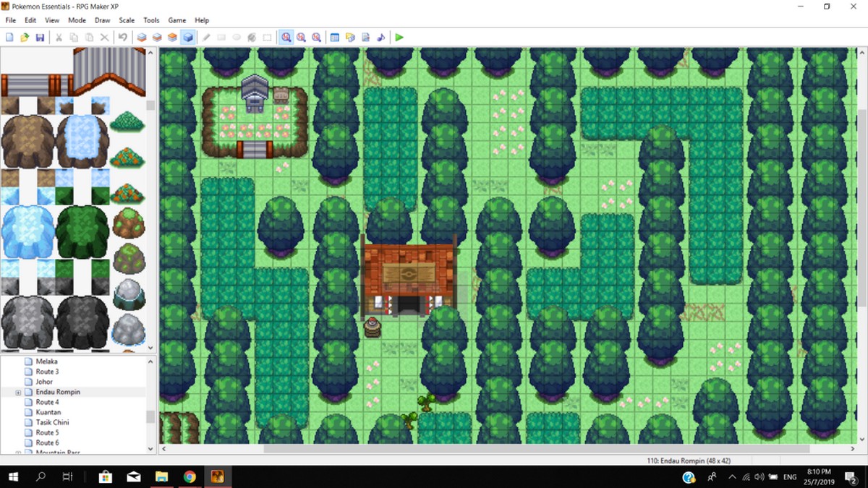Open File Explorer from taskbar
868x488 pixels.
click(161, 477)
